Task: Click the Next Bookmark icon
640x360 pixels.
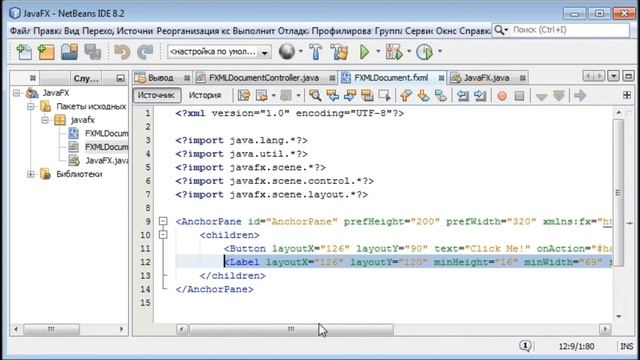Action: tap(423, 96)
